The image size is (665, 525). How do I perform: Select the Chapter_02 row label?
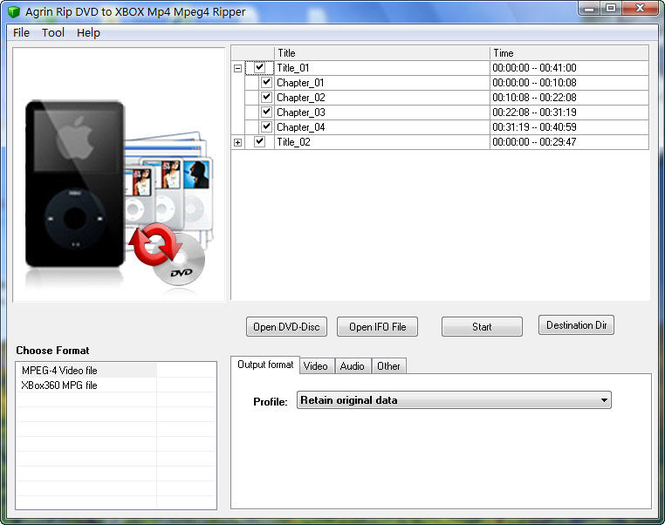301,98
